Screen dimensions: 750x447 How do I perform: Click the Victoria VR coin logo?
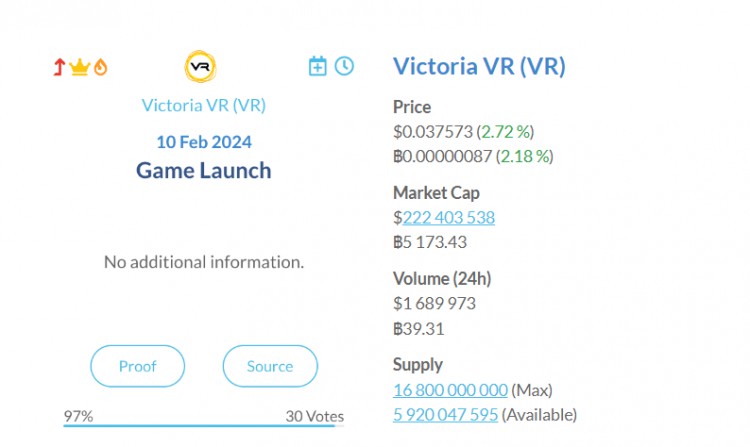(200, 66)
